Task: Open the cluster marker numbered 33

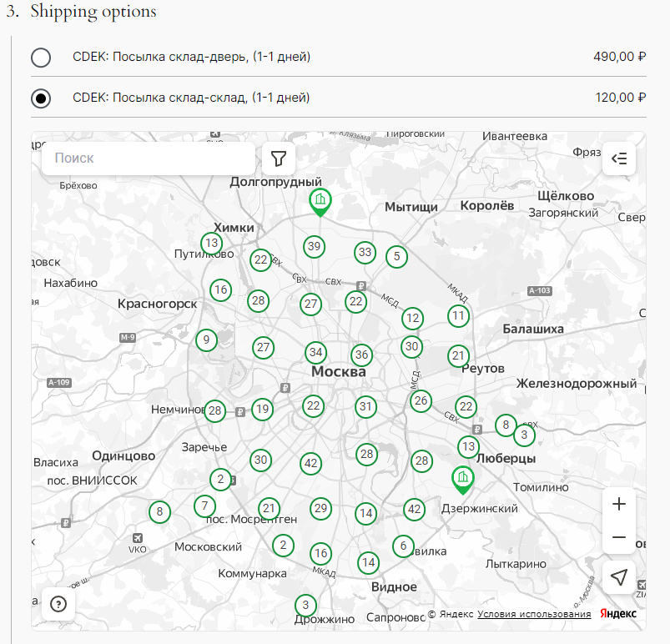Action: (x=365, y=252)
